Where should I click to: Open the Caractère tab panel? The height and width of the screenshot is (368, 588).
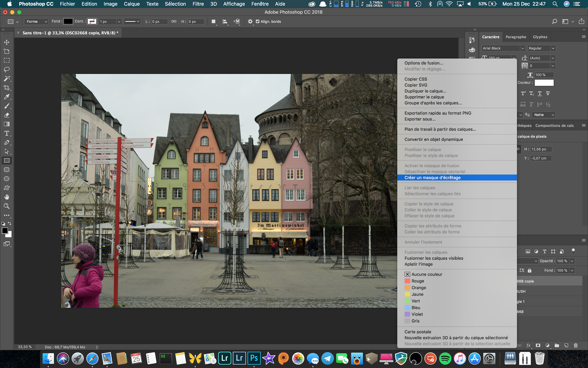coord(491,37)
